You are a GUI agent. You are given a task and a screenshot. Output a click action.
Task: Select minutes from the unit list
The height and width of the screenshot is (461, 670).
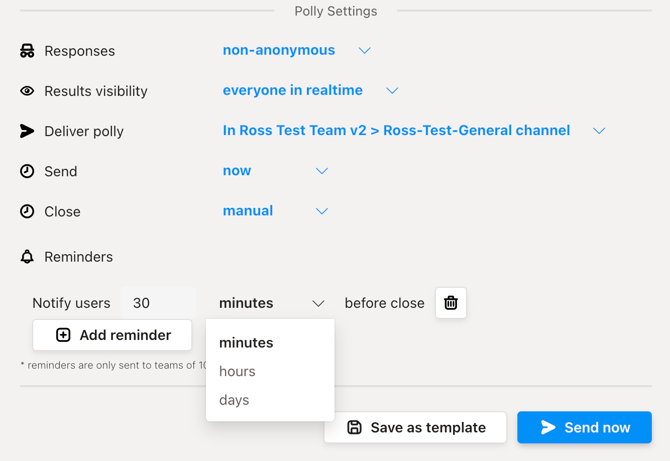click(246, 342)
